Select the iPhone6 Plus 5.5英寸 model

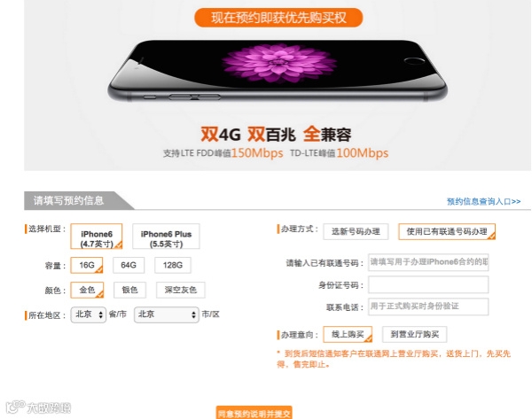click(166, 237)
